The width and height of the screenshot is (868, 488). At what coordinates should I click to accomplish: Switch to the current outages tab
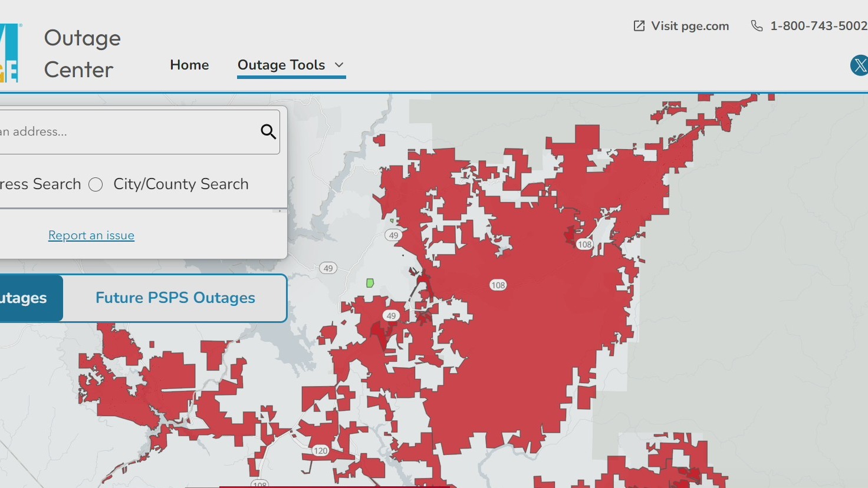click(24, 298)
